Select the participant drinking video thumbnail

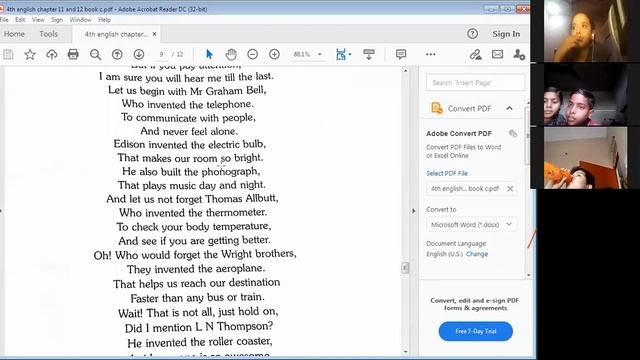[x=585, y=158]
